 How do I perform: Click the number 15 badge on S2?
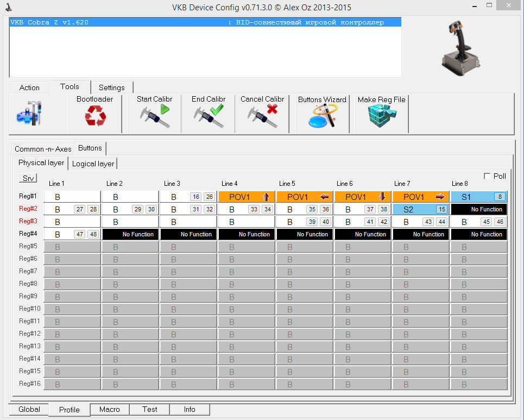[x=442, y=209]
